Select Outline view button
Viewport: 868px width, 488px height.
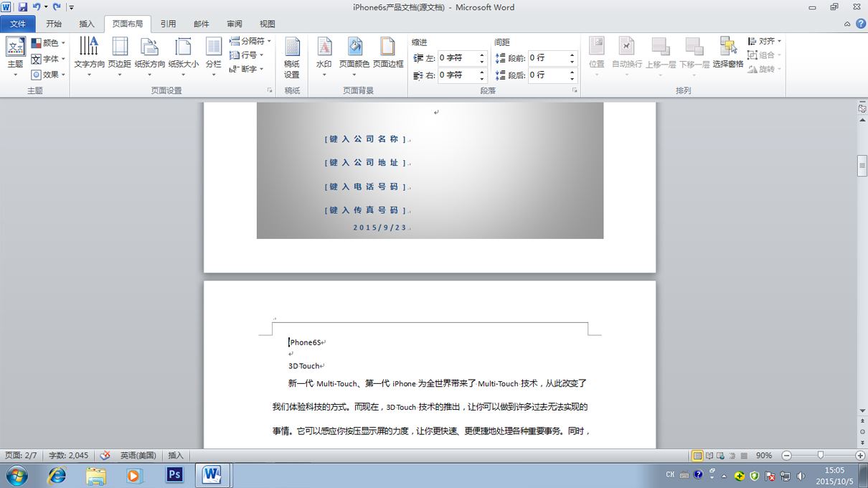[x=732, y=456]
